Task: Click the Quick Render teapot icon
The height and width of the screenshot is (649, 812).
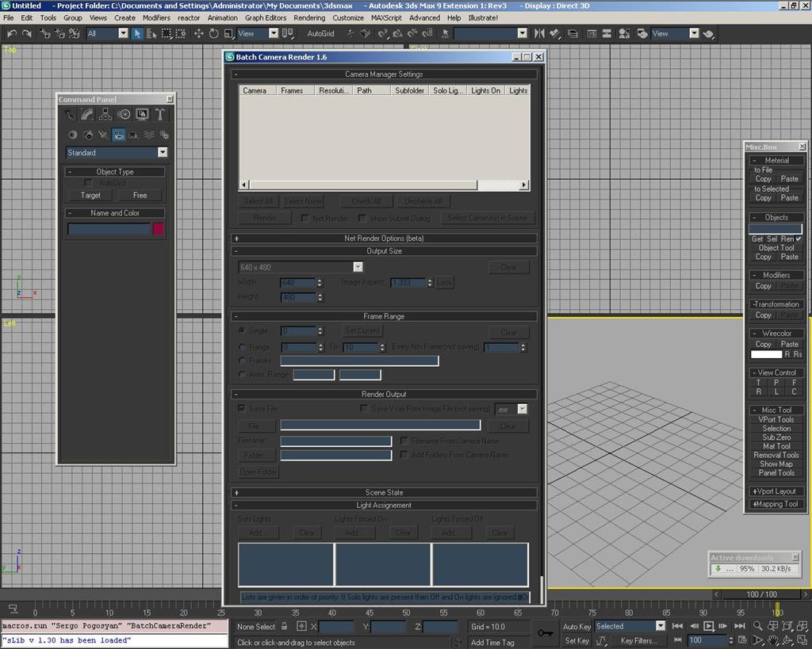Action: coord(708,33)
